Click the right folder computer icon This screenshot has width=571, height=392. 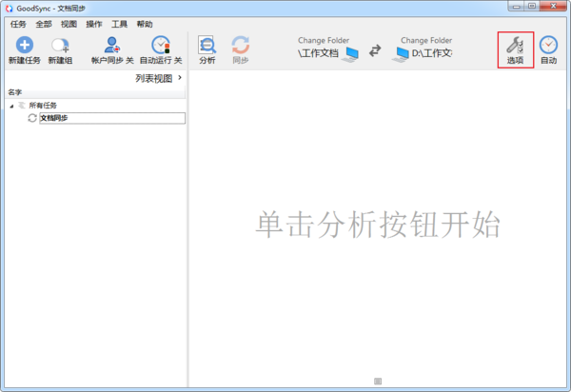(402, 53)
